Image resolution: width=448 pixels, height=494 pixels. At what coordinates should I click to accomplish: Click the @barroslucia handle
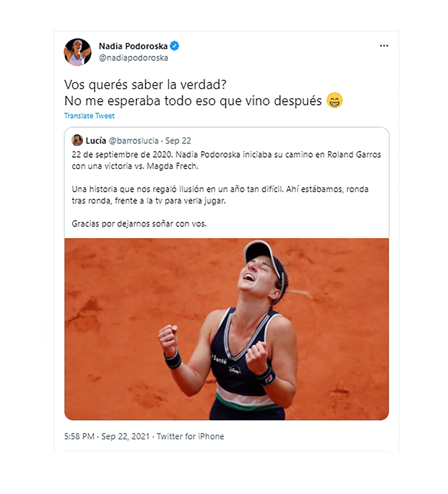(133, 141)
